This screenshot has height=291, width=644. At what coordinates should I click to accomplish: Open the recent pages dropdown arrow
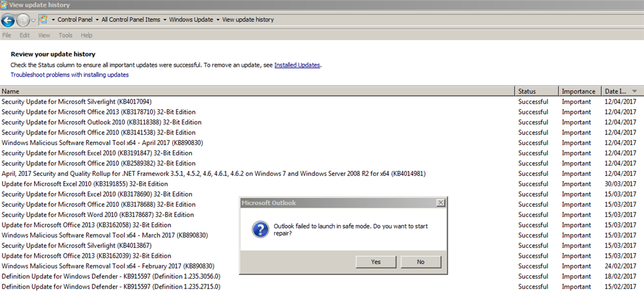33,20
